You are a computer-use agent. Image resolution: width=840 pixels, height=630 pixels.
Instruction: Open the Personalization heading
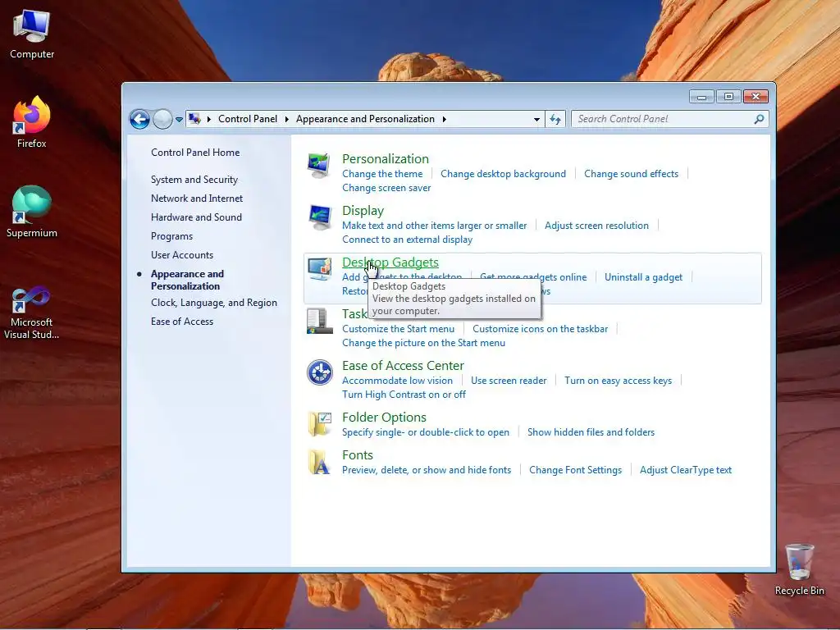(386, 158)
